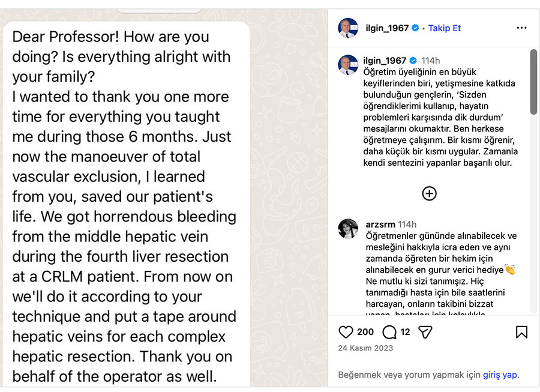View the 200 likes count
This screenshot has width=540, height=392.
(365, 332)
